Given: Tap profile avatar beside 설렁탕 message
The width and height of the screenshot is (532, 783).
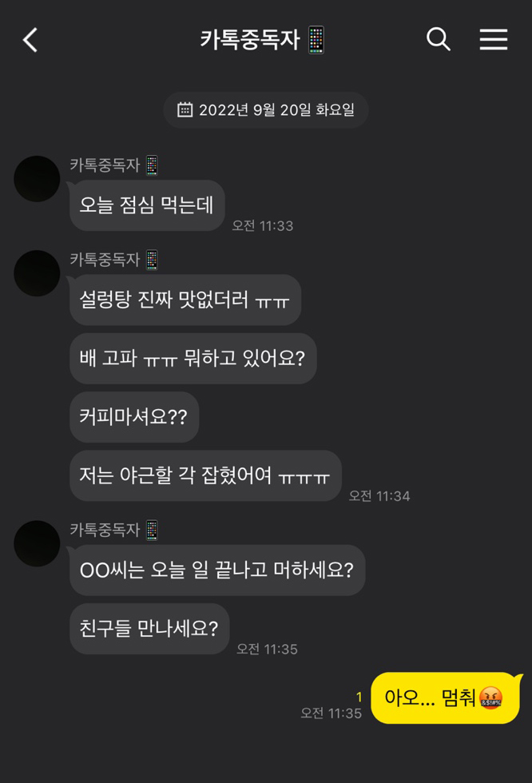Looking at the screenshot, I should [37, 273].
